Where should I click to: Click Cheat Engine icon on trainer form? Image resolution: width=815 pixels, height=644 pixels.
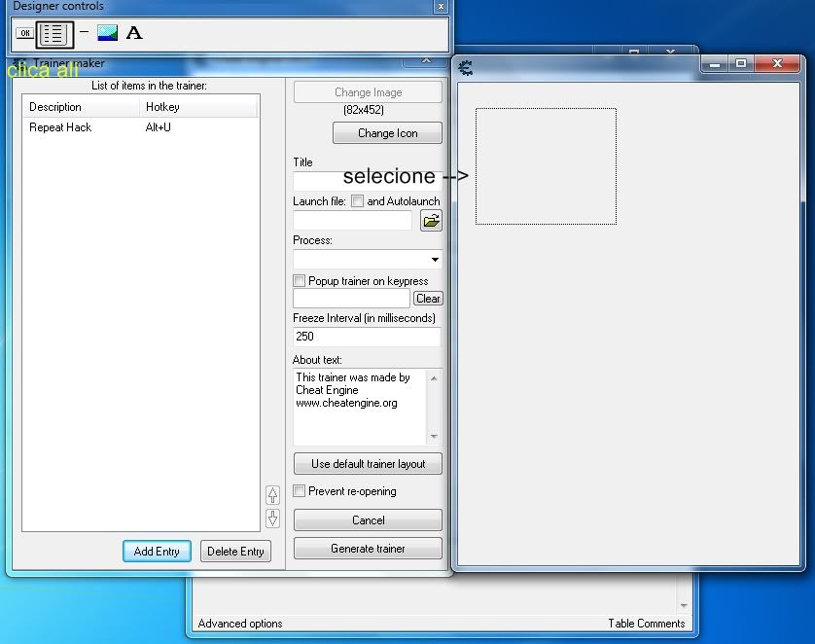[x=465, y=67]
